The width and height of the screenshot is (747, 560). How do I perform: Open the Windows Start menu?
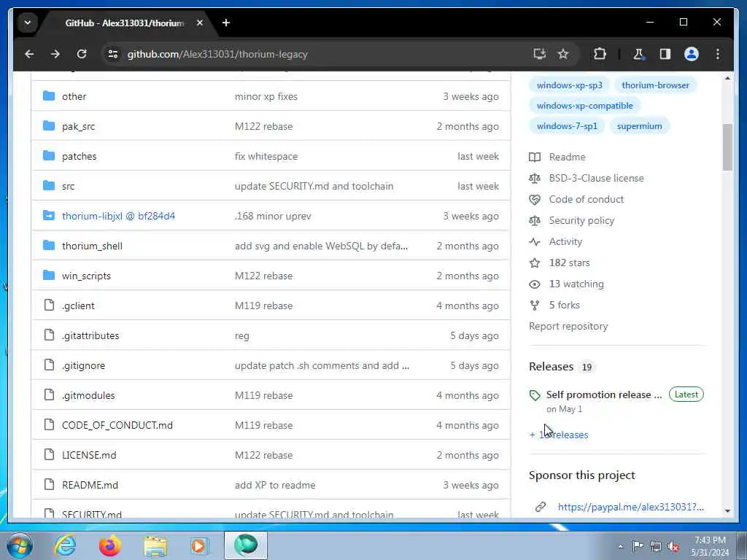pyautogui.click(x=20, y=545)
